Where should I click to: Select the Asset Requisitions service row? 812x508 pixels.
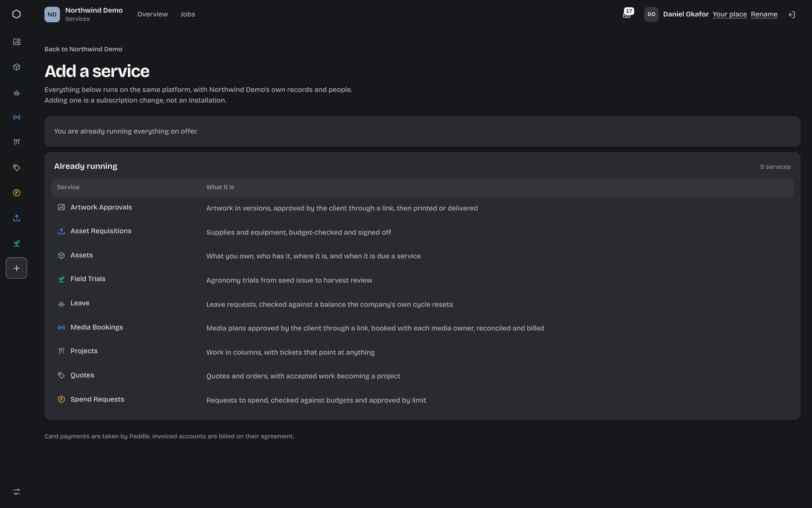tap(422, 232)
